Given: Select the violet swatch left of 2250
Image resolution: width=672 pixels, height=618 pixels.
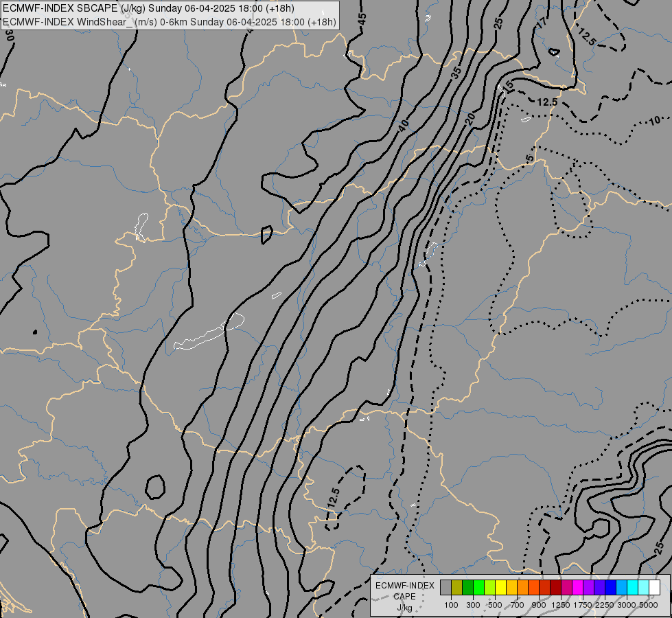Looking at the screenshot, I should coord(599,587).
